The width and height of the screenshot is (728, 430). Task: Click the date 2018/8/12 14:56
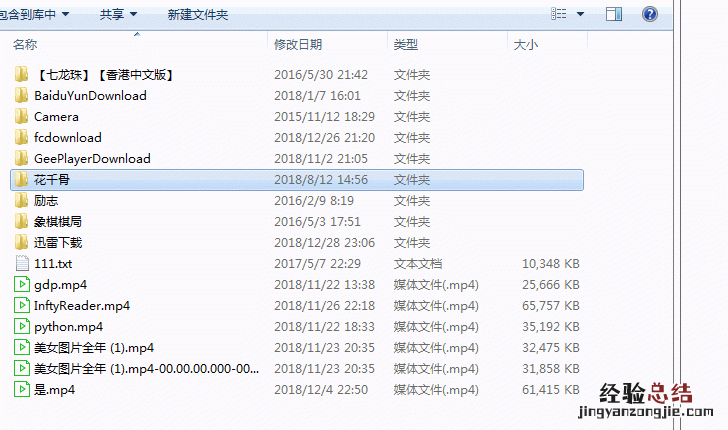click(321, 180)
